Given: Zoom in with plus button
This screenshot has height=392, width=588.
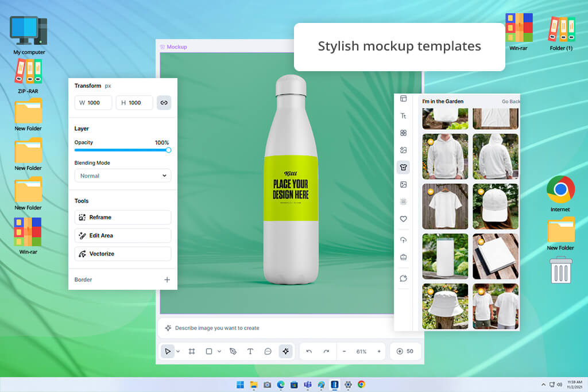Looking at the screenshot, I should (379, 351).
